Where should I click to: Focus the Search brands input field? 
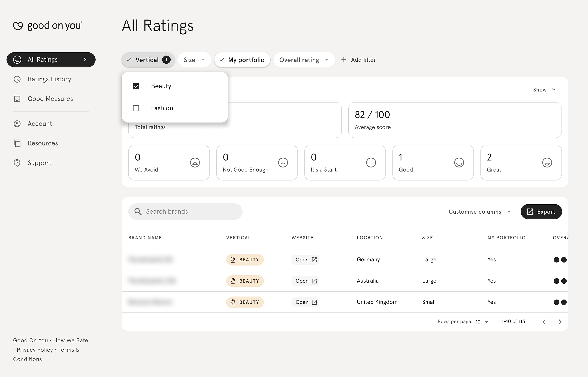(185, 211)
